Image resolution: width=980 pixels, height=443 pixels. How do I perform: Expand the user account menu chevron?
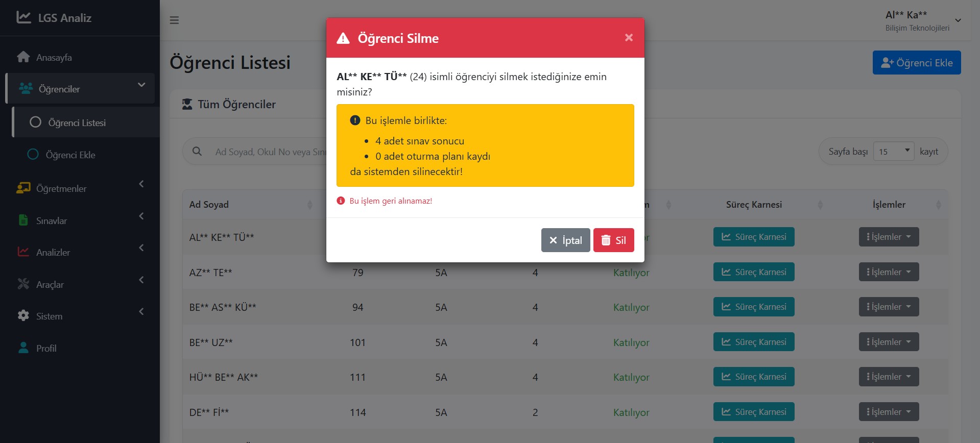(x=958, y=20)
